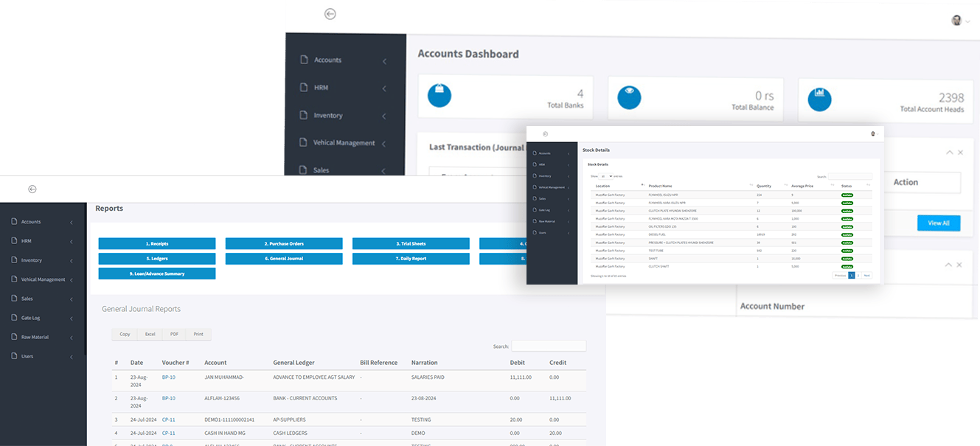Close the Account Number panel with the X
980x446 pixels.
tap(960, 264)
